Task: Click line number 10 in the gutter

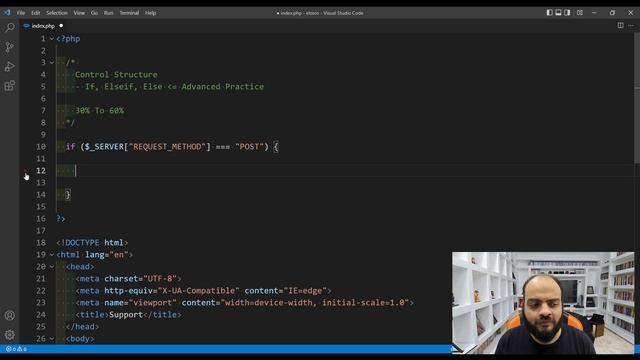Action: [41, 147]
